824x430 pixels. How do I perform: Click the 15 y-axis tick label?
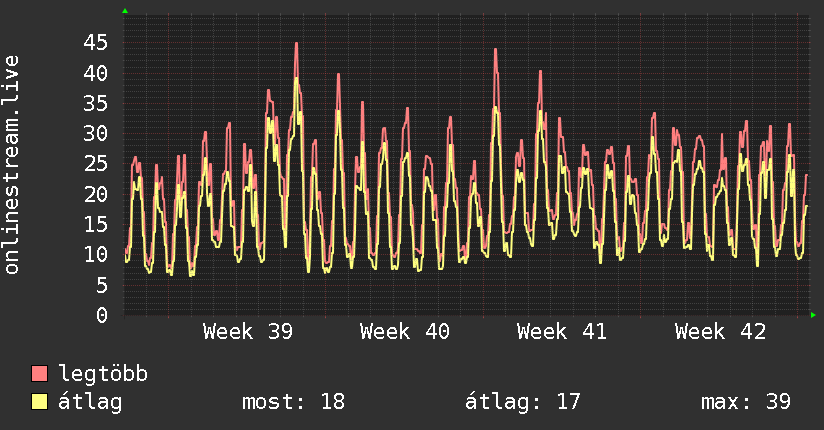pos(96,225)
